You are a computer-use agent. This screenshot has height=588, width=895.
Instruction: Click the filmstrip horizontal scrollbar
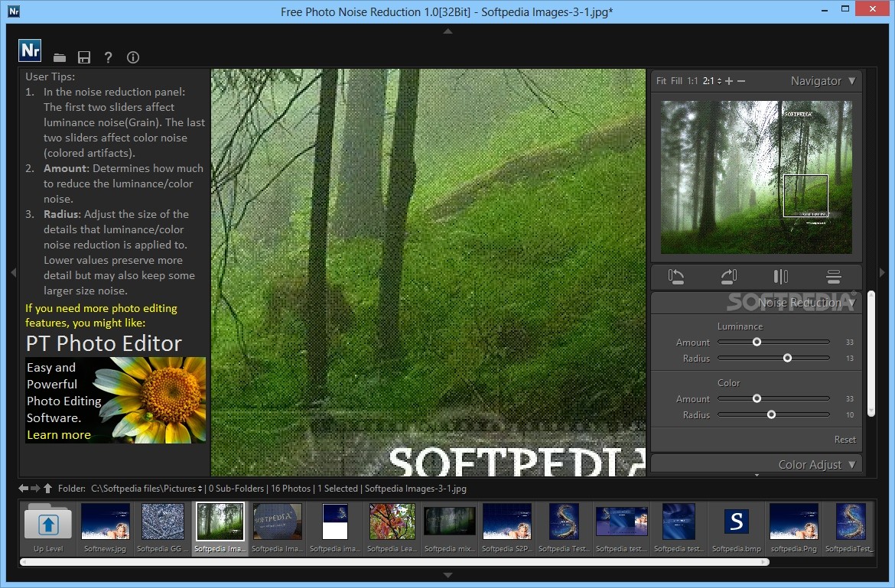click(395, 562)
